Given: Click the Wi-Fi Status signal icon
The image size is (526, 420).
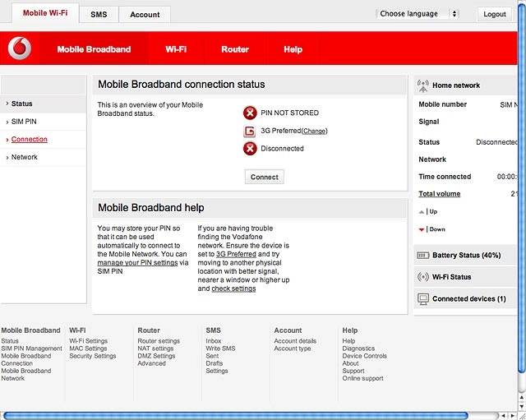Looking at the screenshot, I should [x=423, y=277].
